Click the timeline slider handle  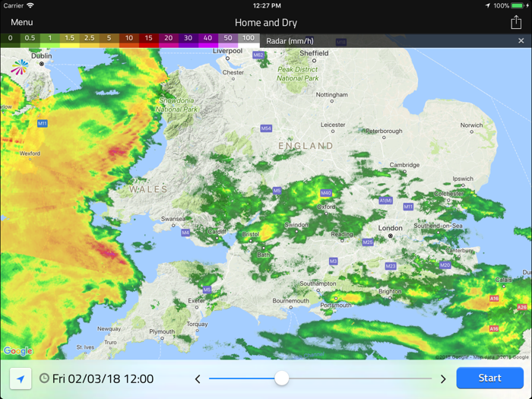(281, 378)
